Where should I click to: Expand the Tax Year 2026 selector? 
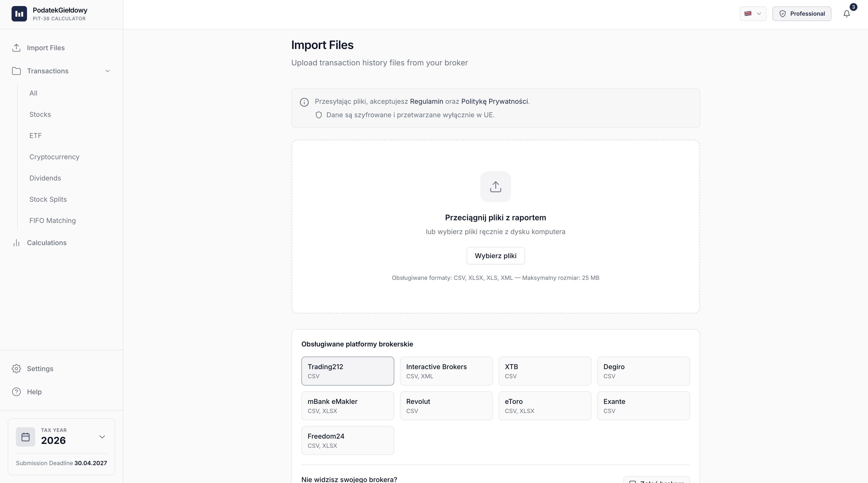[102, 437]
